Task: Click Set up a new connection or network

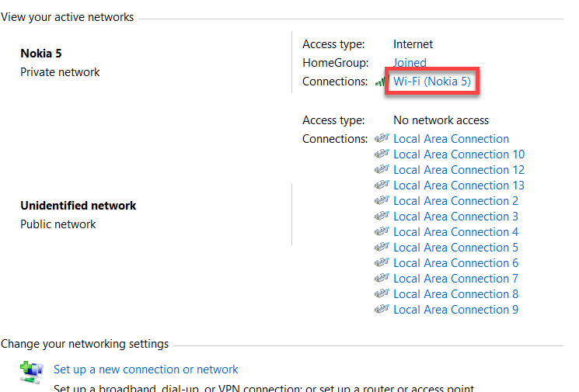Action: pyautogui.click(x=146, y=370)
